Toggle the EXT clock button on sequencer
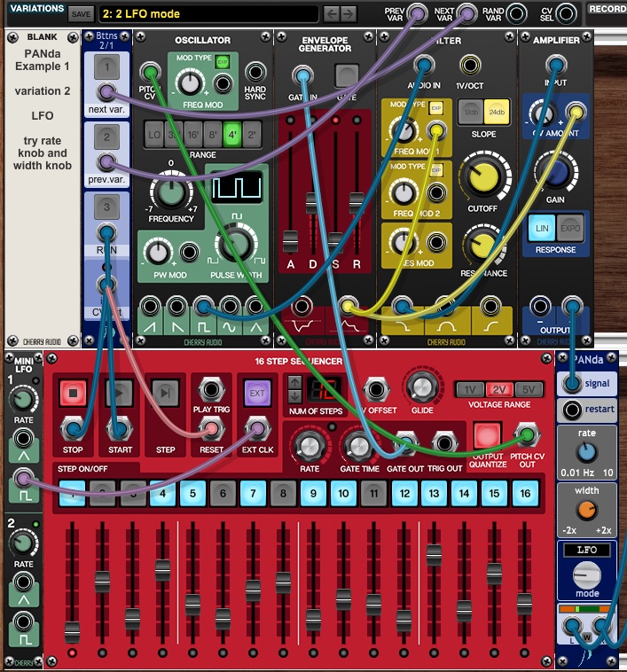 [257, 392]
